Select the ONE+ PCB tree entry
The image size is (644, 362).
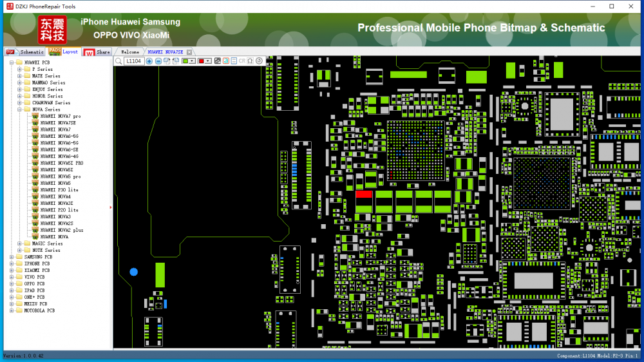[x=34, y=297]
